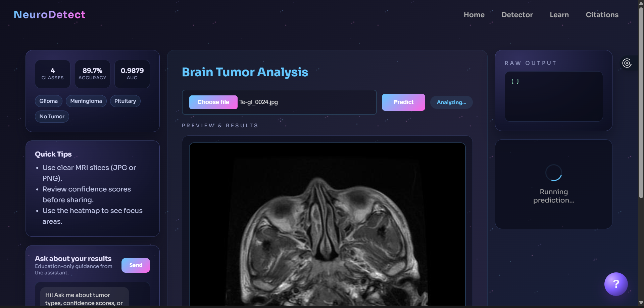Click the page vertical scrollbar thumb

coord(641,102)
